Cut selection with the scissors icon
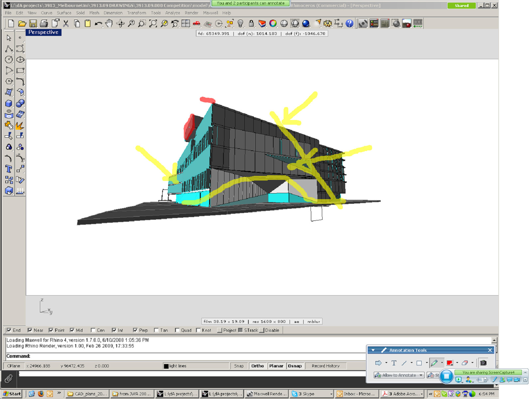Image resolution: width=532 pixels, height=399 pixels. pyautogui.click(x=66, y=23)
